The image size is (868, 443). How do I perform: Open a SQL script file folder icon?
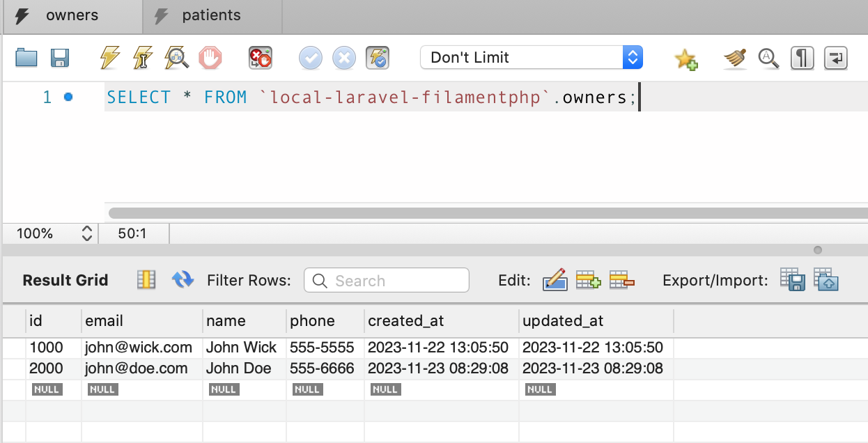click(26, 57)
